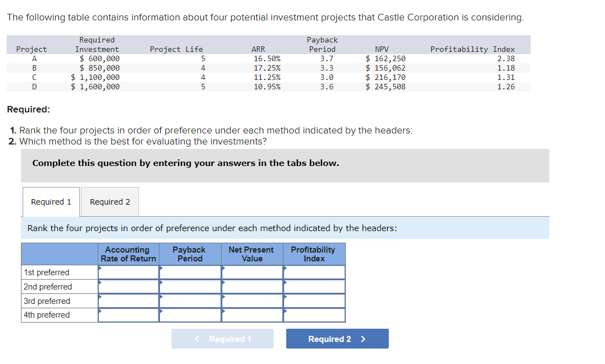Click the '4th preferred' row label
The width and height of the screenshot is (605, 364).
click(47, 315)
